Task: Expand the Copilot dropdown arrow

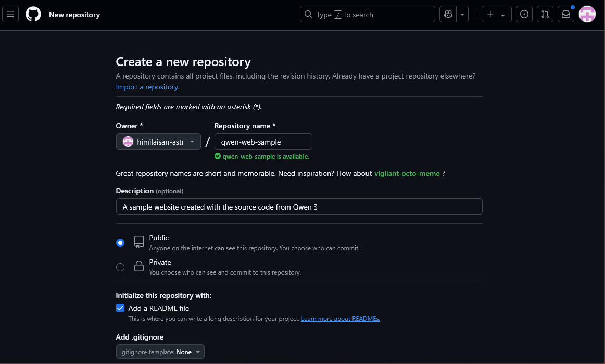Action: (462, 14)
